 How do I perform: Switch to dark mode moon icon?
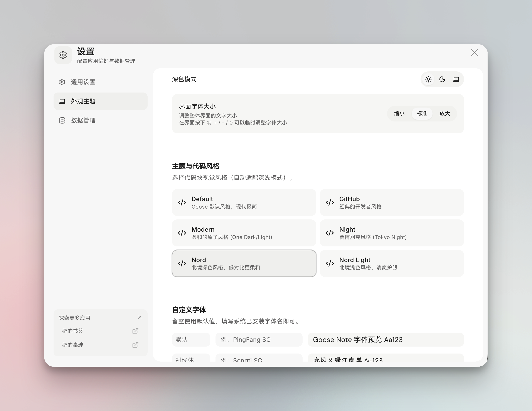[442, 79]
